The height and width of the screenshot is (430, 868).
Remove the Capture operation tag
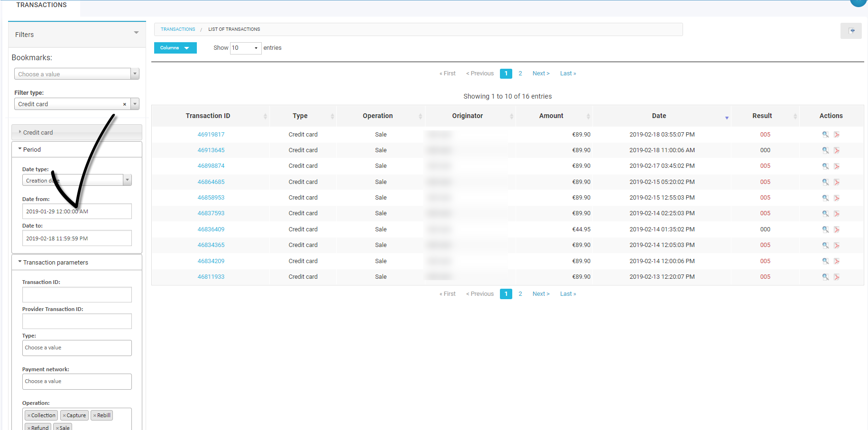tap(64, 415)
